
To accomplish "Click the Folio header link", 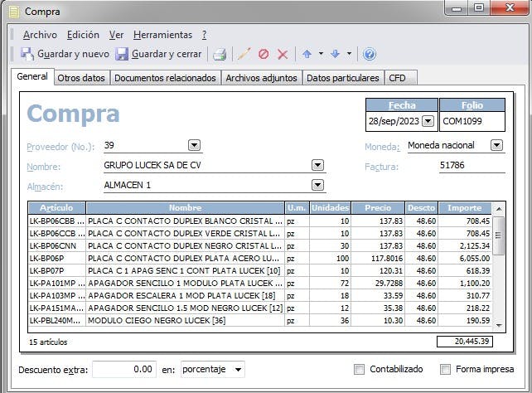I will tap(472, 105).
